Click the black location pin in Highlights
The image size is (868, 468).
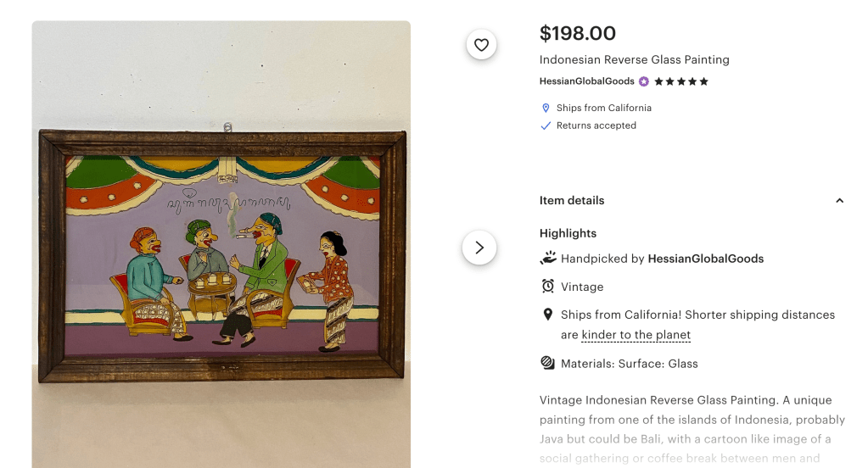(x=548, y=315)
